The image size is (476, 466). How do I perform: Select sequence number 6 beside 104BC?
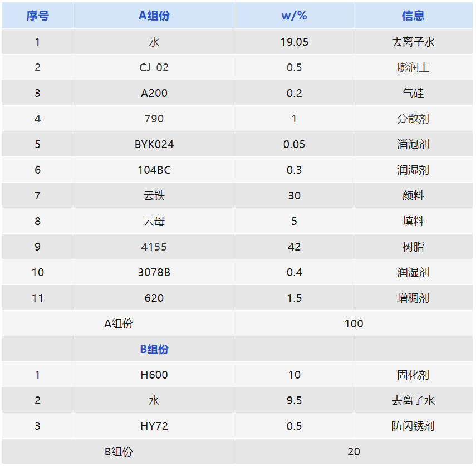point(38,170)
